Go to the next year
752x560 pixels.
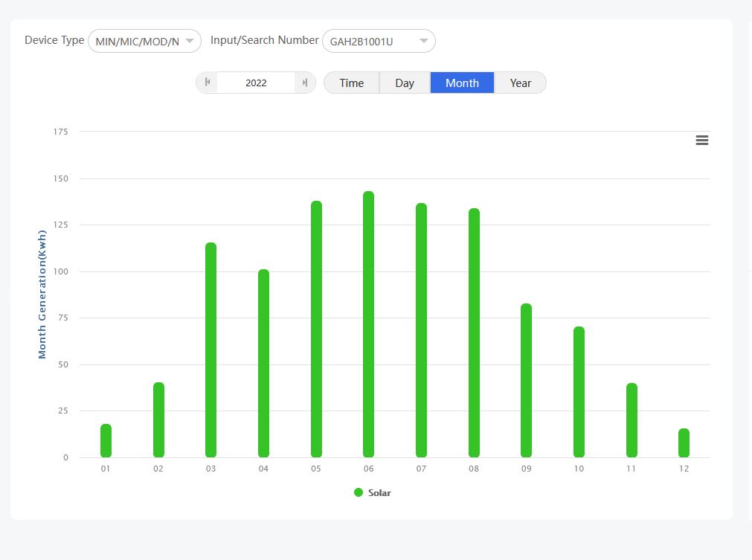(304, 83)
